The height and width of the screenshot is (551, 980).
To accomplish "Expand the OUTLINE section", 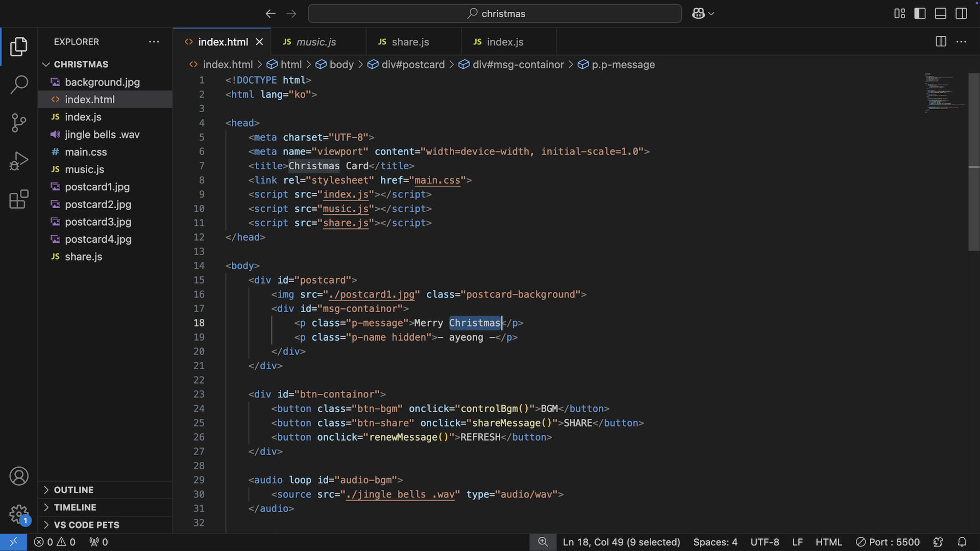I will click(73, 490).
